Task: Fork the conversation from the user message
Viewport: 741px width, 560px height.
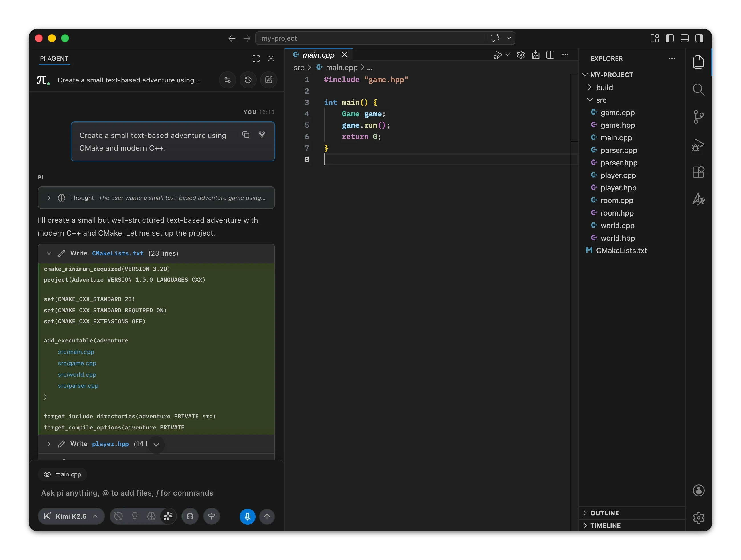Action: click(x=262, y=135)
